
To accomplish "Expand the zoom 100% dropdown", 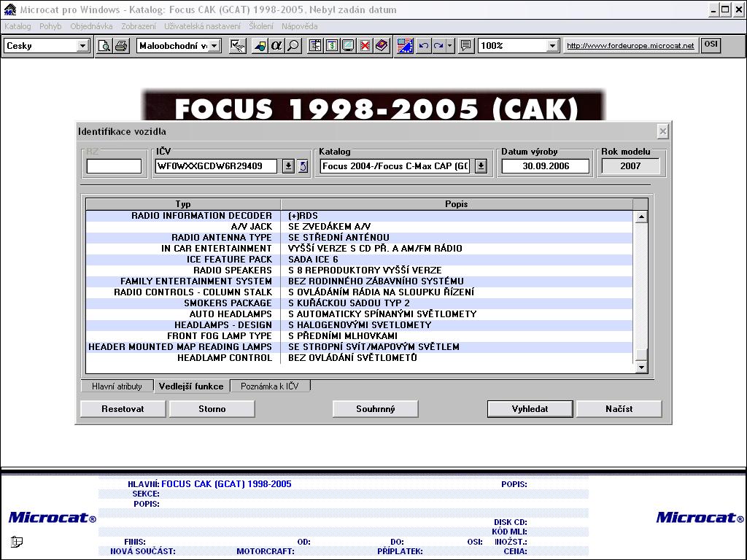I will (552, 46).
